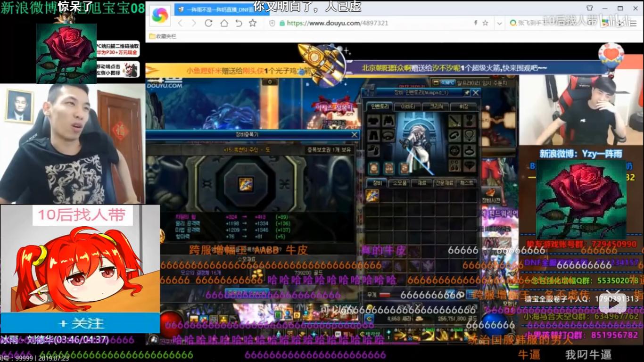Click the browser forward arrow
Viewport: 644px width, 362px height.
(x=194, y=23)
